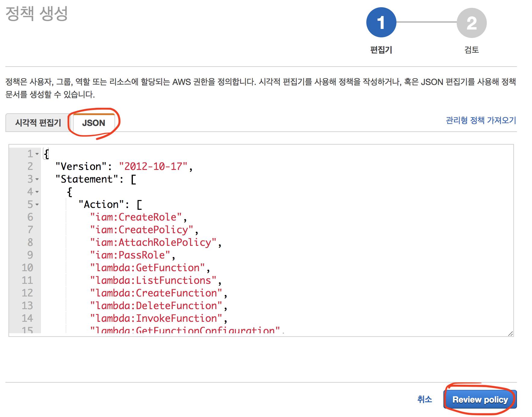The width and height of the screenshot is (532, 417).
Task: Collapse the object starting at line 4
Action: [x=37, y=192]
